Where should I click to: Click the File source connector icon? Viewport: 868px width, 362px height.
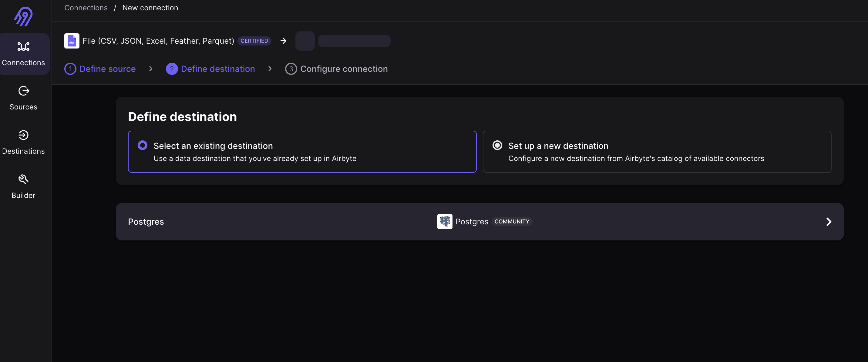(71, 40)
